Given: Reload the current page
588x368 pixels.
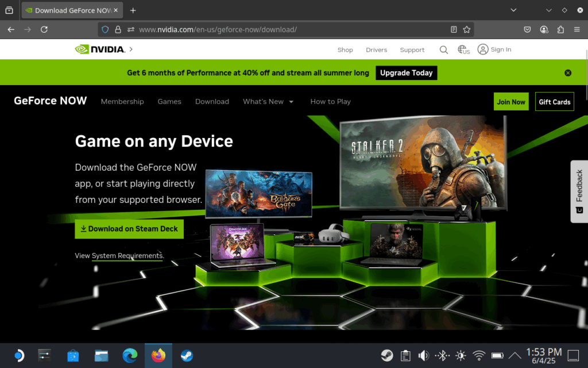Looking at the screenshot, I should pyautogui.click(x=44, y=29).
